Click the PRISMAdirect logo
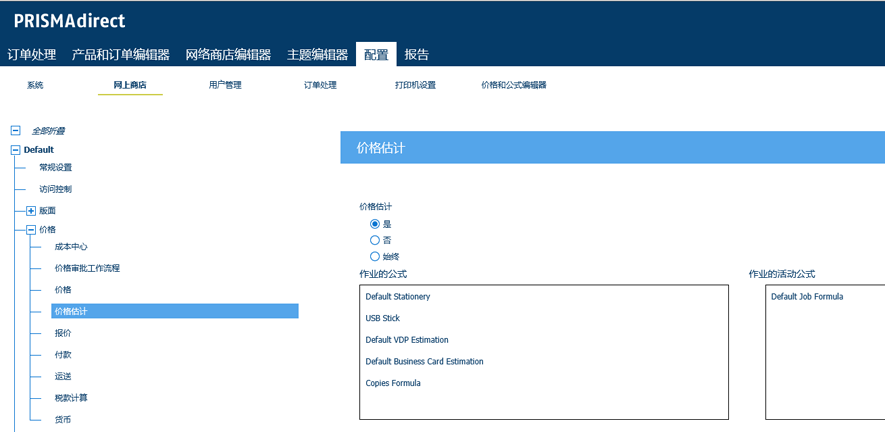 click(x=70, y=21)
